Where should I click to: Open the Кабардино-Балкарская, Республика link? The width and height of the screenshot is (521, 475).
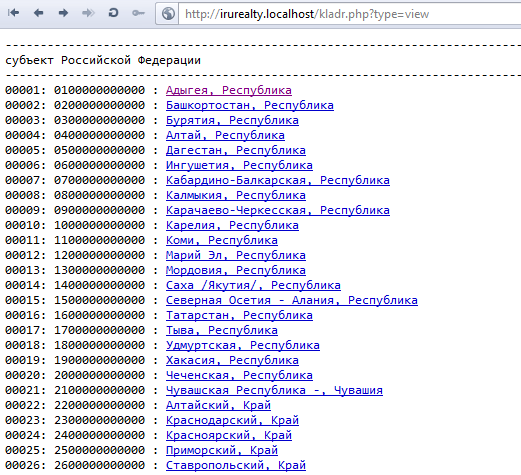[278, 180]
